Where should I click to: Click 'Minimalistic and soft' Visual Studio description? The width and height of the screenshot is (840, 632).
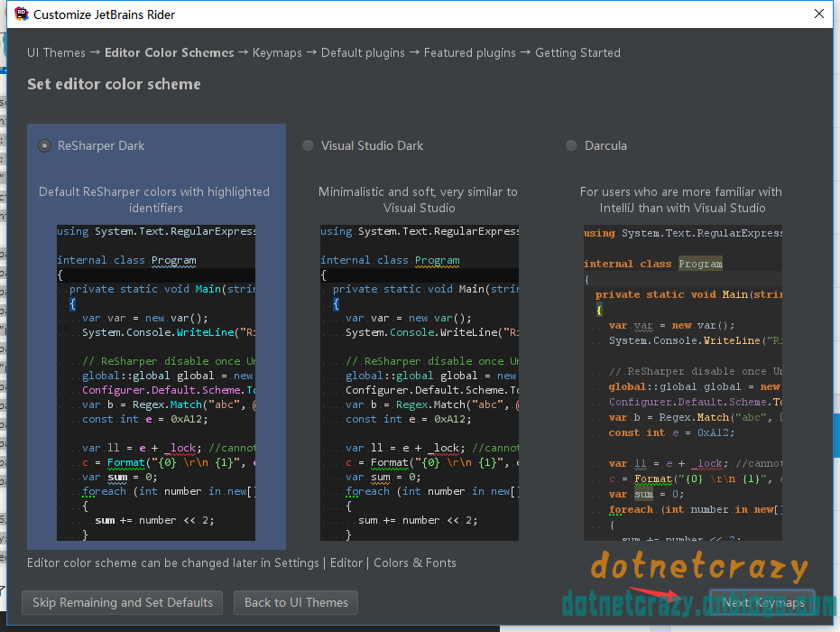[x=419, y=200]
